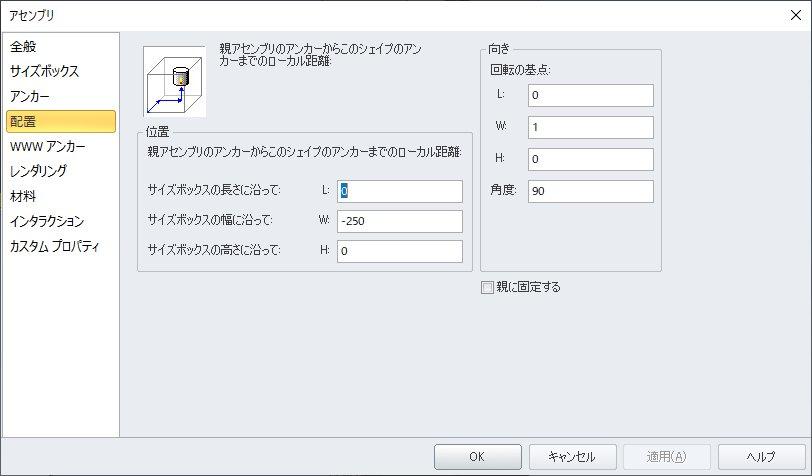Switch to the アンカー page

point(30,97)
